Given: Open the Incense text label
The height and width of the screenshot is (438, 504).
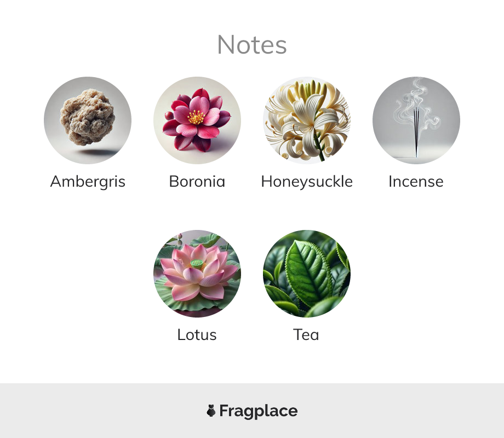Looking at the screenshot, I should [416, 182].
